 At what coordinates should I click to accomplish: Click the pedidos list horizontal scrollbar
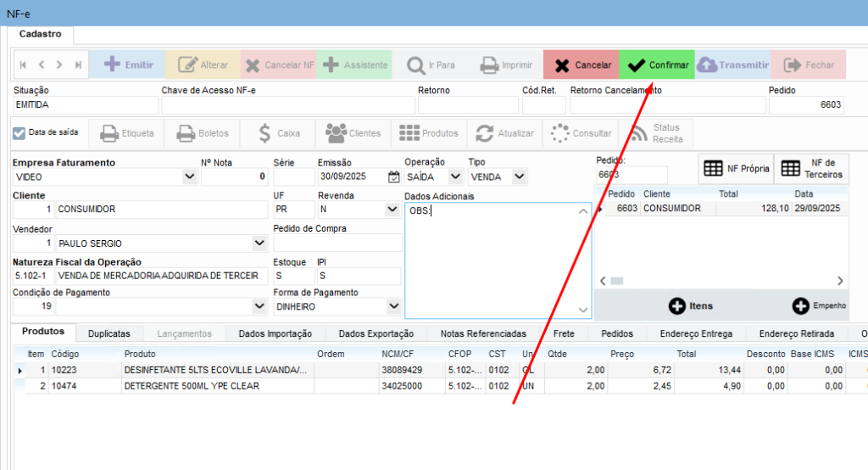[721, 281]
